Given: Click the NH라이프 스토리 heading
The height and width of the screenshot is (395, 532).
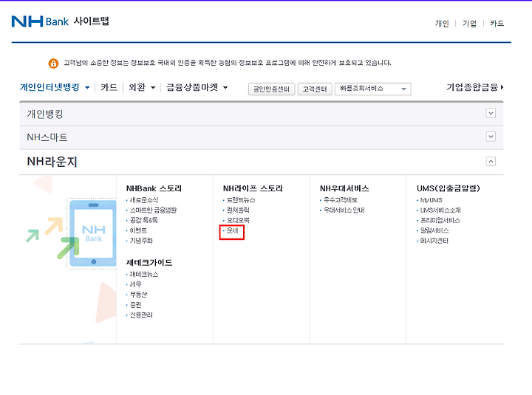Looking at the screenshot, I should click(x=253, y=188).
